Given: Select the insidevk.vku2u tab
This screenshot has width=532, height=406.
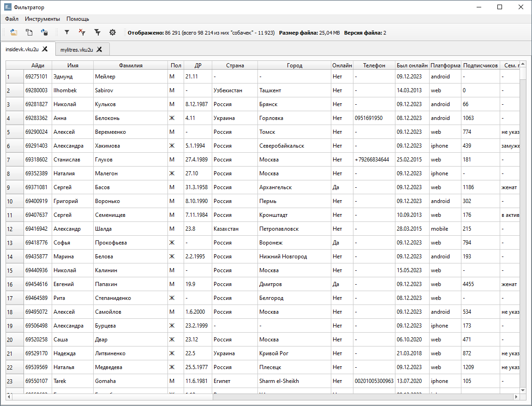Looking at the screenshot, I should point(22,49).
